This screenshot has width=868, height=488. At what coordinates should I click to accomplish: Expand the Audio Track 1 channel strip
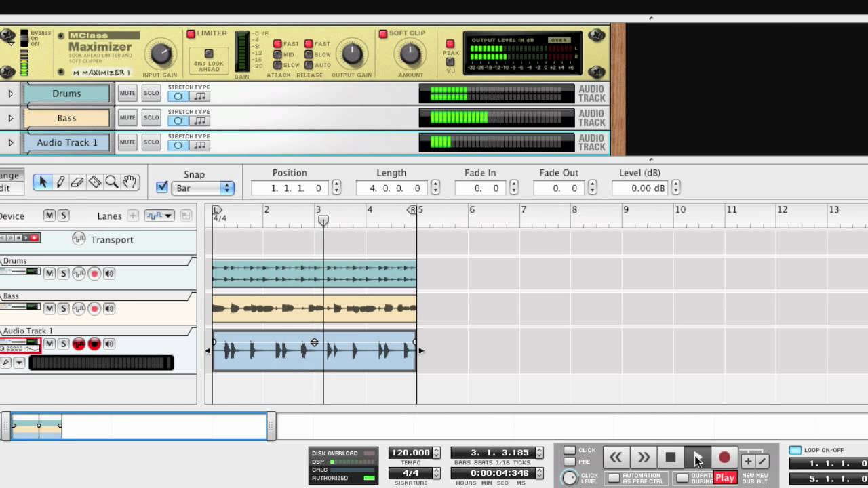tap(10, 142)
